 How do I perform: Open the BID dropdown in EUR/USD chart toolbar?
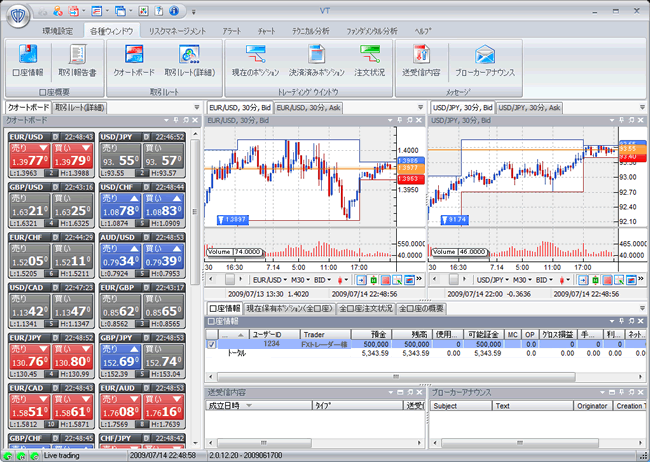pos(323,280)
